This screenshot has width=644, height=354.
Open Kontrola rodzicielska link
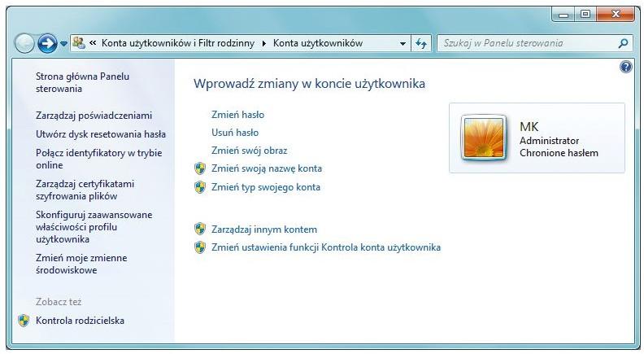[x=80, y=321]
